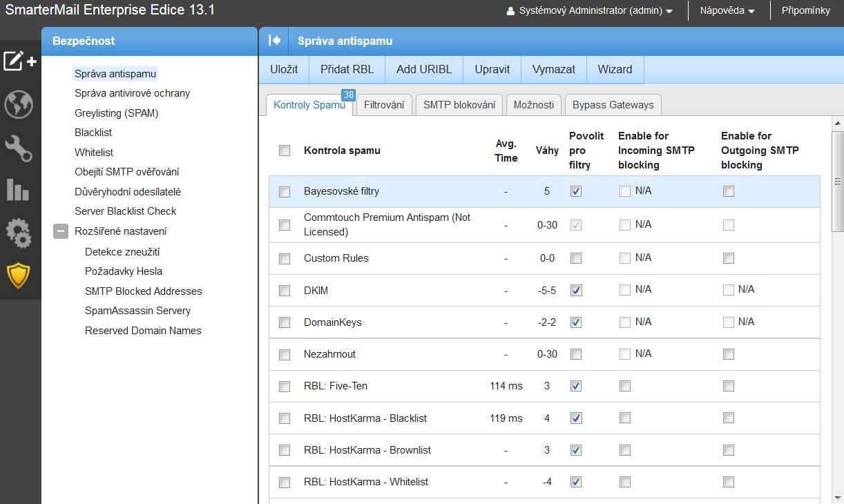Open the bar chart reports icon
The image size is (844, 504).
(18, 189)
